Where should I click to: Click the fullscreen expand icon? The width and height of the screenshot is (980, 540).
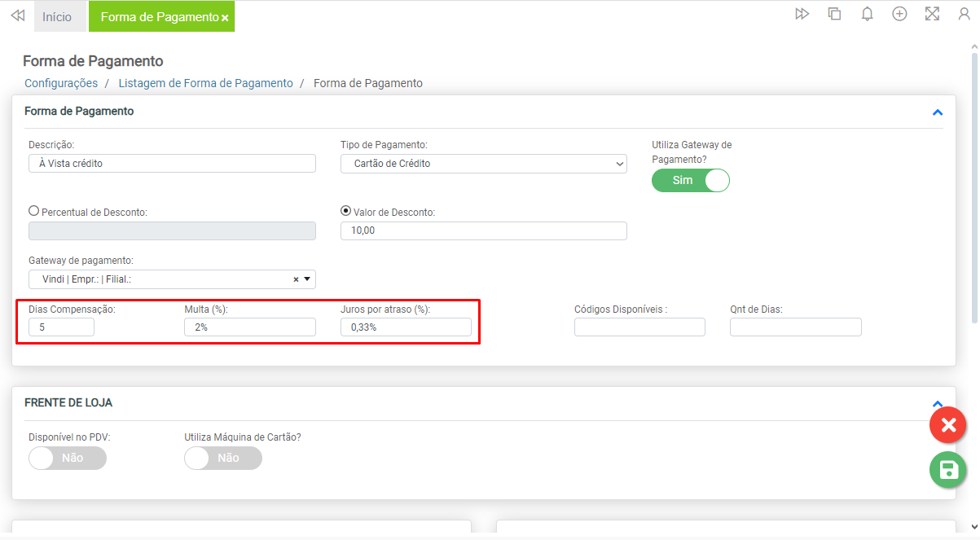[932, 14]
